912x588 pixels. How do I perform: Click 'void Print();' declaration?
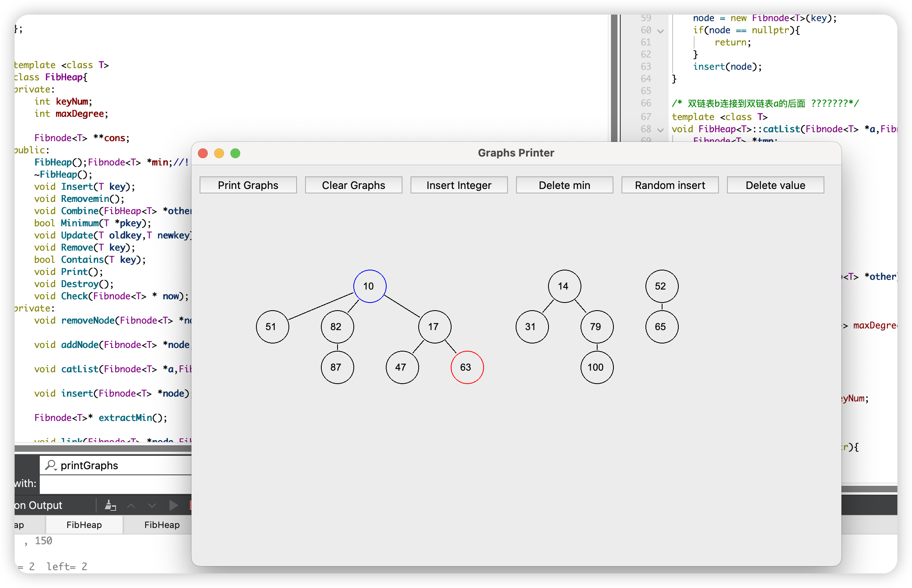tap(69, 272)
